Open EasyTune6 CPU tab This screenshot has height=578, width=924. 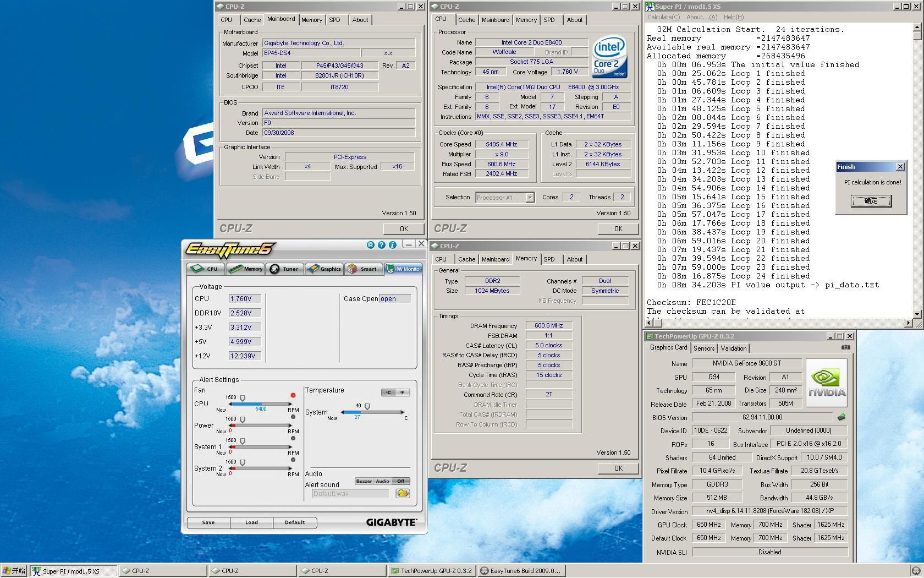(206, 269)
